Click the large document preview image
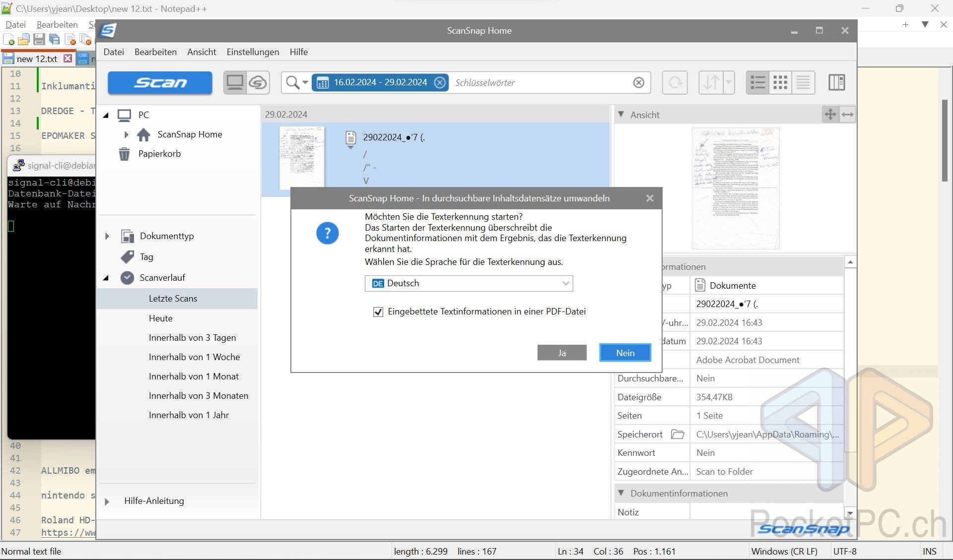This screenshot has width=953, height=560. click(736, 187)
